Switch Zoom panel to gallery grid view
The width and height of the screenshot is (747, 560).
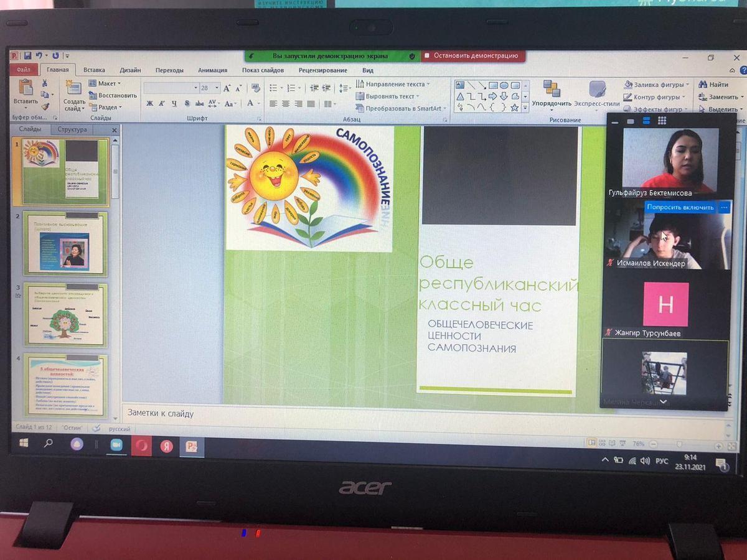[662, 121]
